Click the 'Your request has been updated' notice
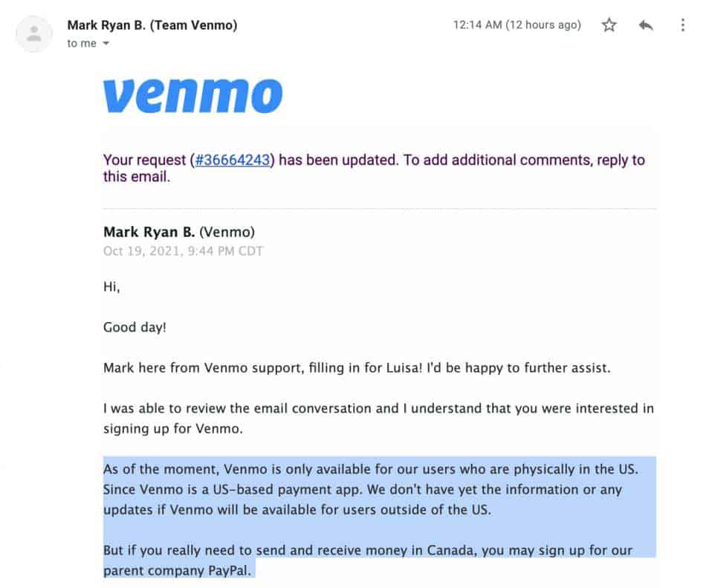 point(374,168)
